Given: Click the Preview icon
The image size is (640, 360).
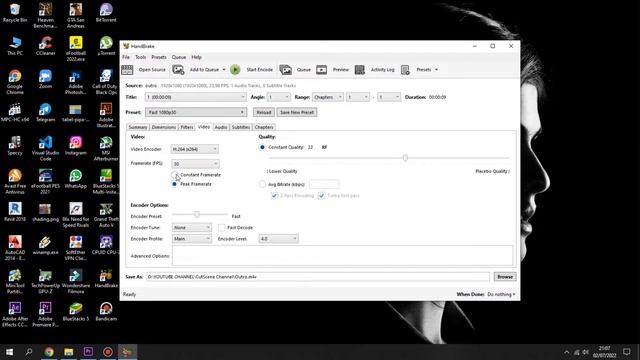Looking at the screenshot, I should [x=322, y=70].
